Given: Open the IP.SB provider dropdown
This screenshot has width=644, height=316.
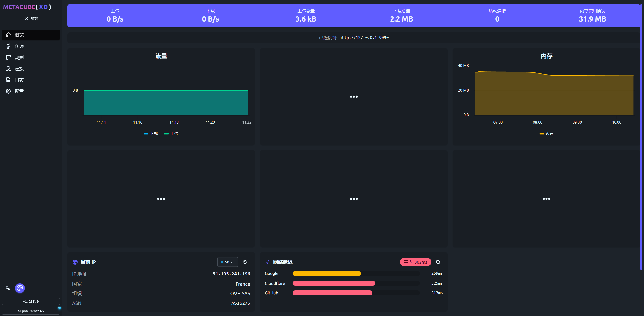Looking at the screenshot, I should tap(227, 262).
